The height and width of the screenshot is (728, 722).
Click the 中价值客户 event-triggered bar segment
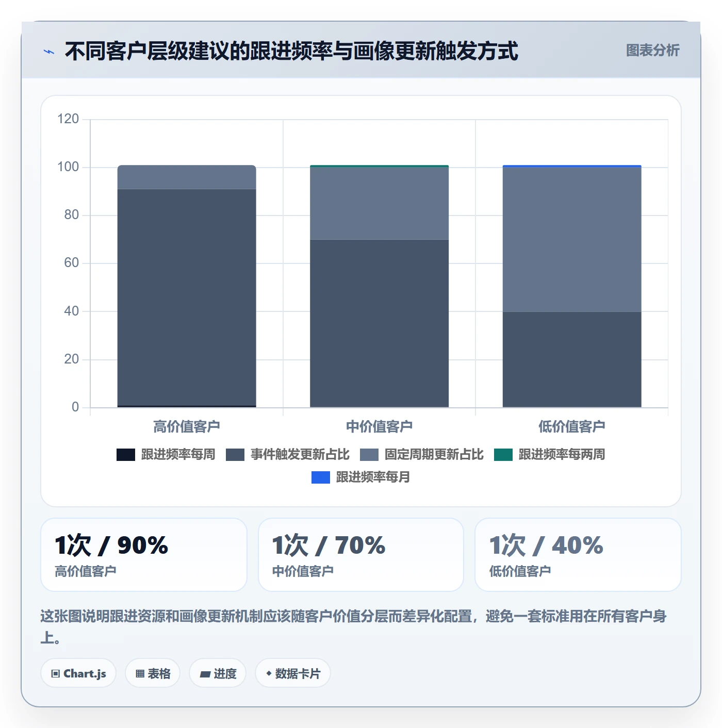(x=379, y=323)
